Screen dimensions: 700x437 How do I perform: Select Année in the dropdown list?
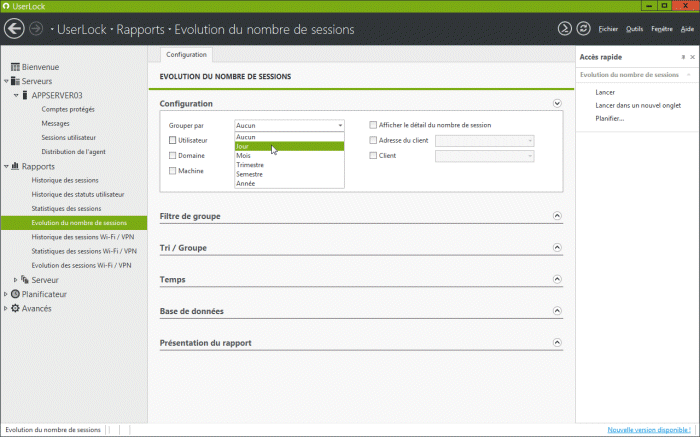[289, 183]
